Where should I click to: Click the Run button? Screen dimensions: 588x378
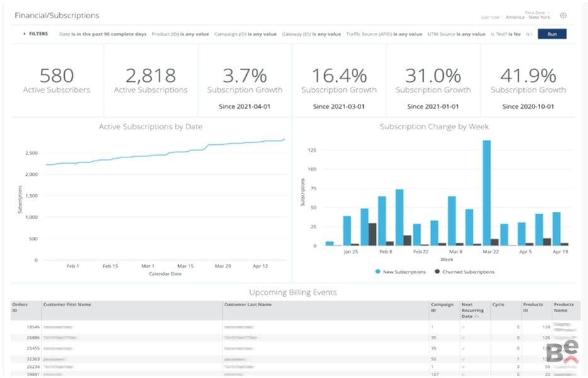(552, 34)
